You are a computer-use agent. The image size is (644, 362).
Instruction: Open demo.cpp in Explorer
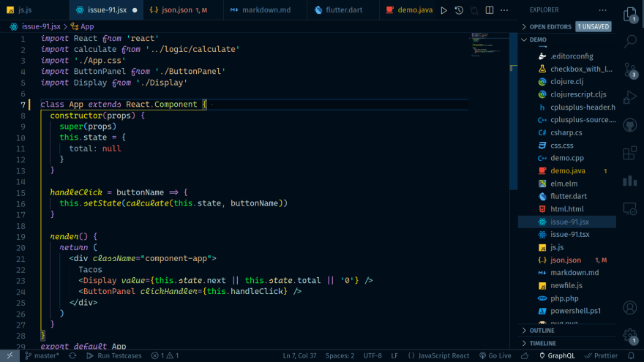pyautogui.click(x=567, y=158)
